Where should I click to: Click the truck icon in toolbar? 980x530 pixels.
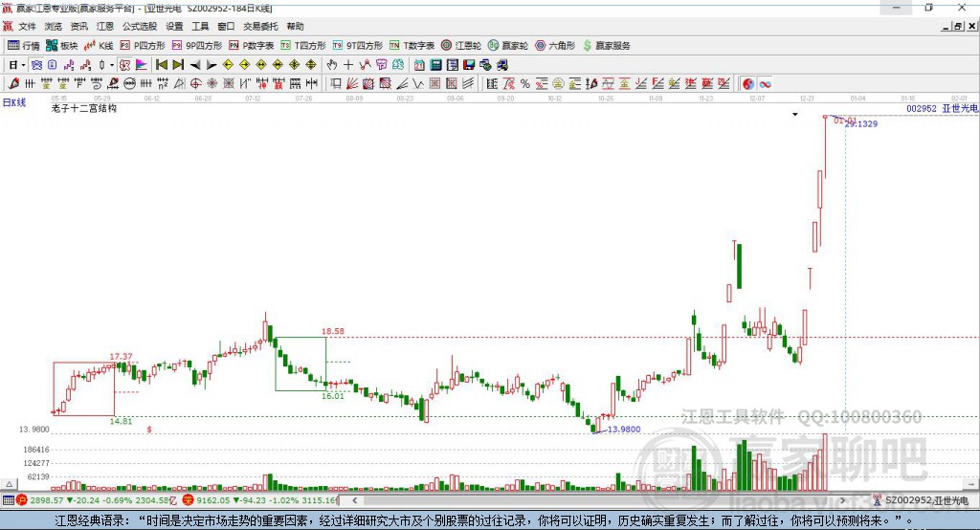(x=502, y=65)
